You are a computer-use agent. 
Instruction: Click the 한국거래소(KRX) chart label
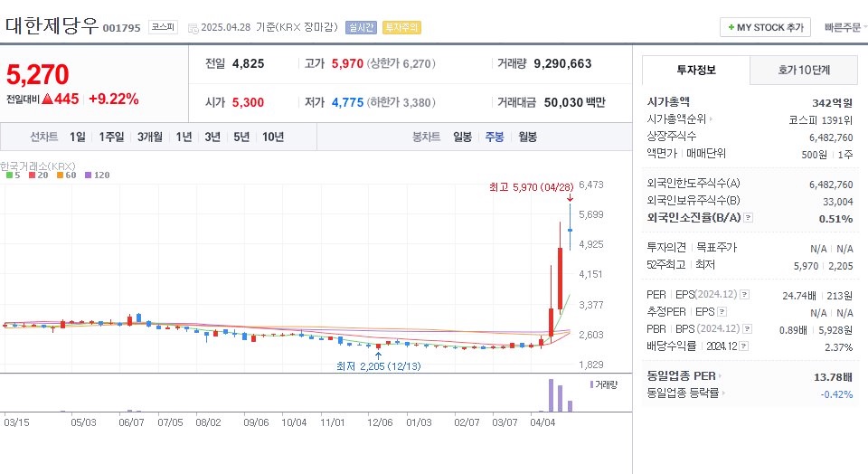[38, 166]
